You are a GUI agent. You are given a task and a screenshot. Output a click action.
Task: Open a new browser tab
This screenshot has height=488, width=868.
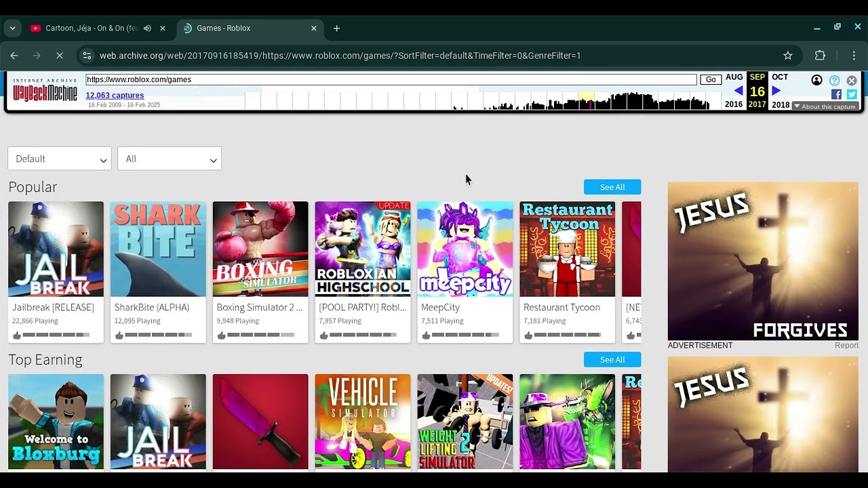(x=336, y=28)
